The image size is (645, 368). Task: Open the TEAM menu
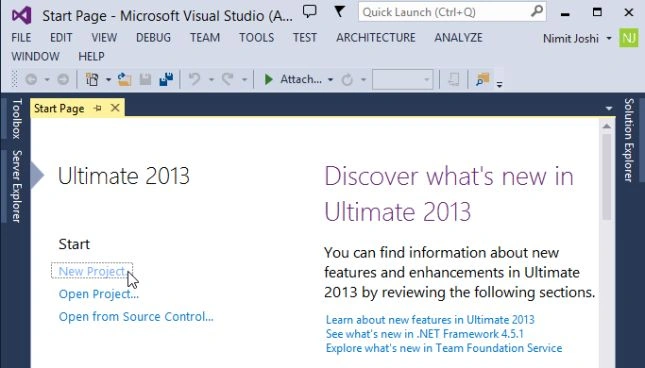205,38
